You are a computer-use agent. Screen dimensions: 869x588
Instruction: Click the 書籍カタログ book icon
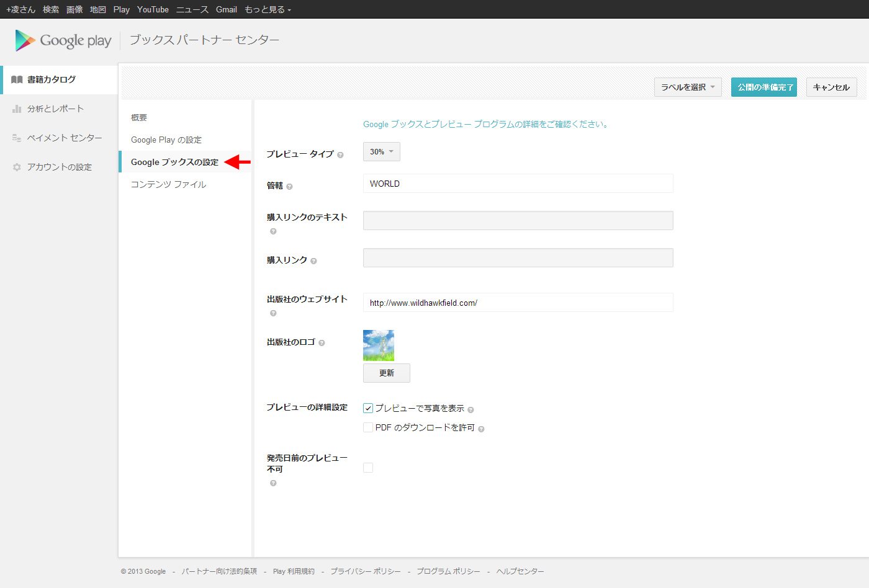[x=17, y=79]
